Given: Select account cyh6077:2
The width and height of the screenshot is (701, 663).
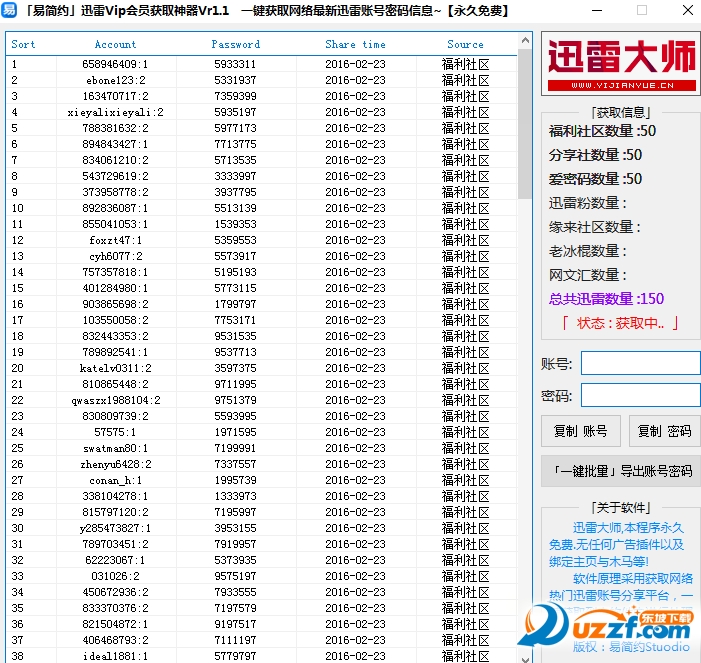Looking at the screenshot, I should point(116,256).
